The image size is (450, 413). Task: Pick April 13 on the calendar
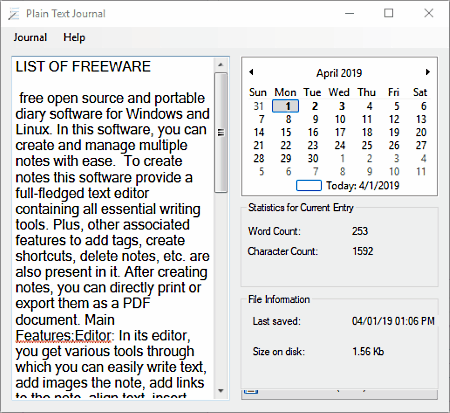tap(421, 119)
